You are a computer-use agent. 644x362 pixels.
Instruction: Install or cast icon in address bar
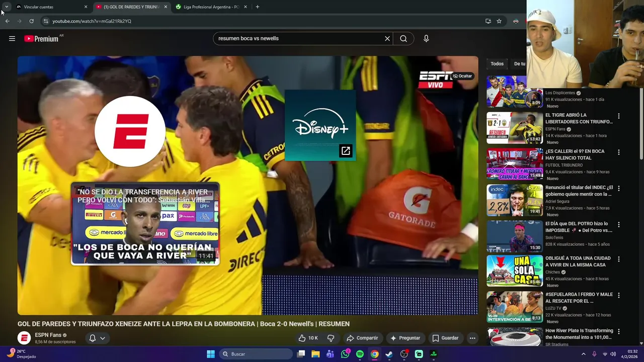point(488,21)
